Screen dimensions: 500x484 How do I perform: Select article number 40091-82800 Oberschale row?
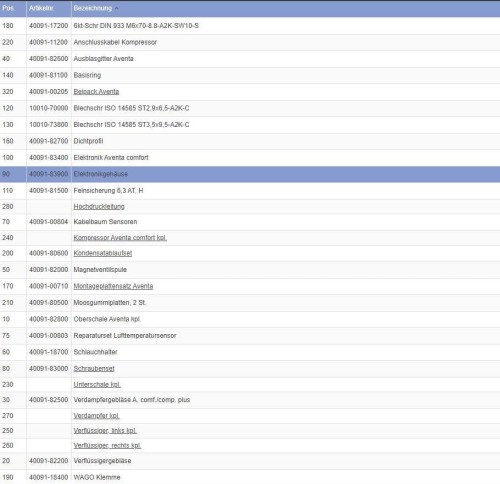[250, 319]
